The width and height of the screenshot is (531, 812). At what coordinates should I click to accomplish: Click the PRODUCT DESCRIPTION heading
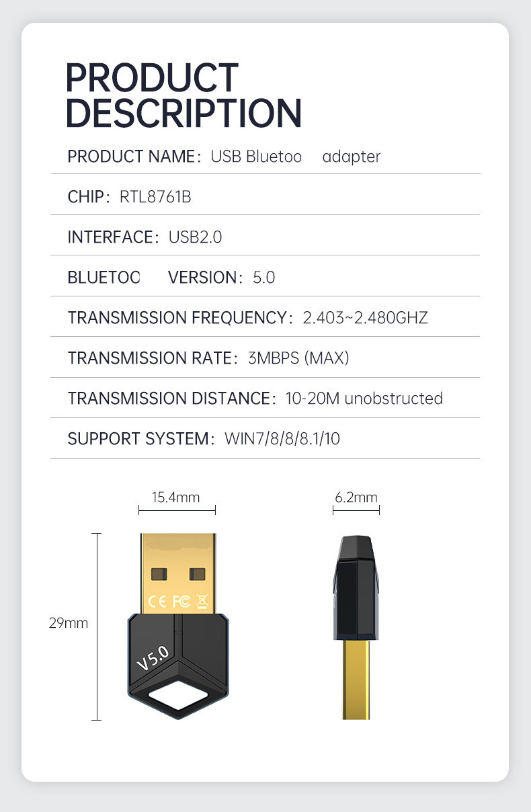(183, 95)
